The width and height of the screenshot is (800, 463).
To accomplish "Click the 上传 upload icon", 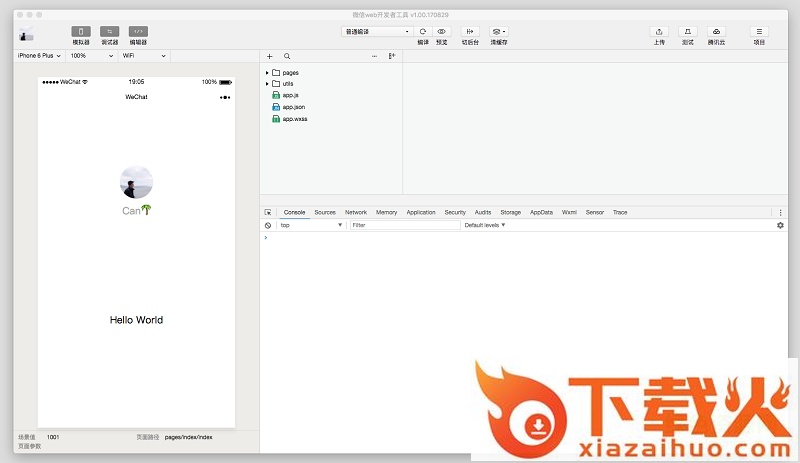I will point(659,32).
